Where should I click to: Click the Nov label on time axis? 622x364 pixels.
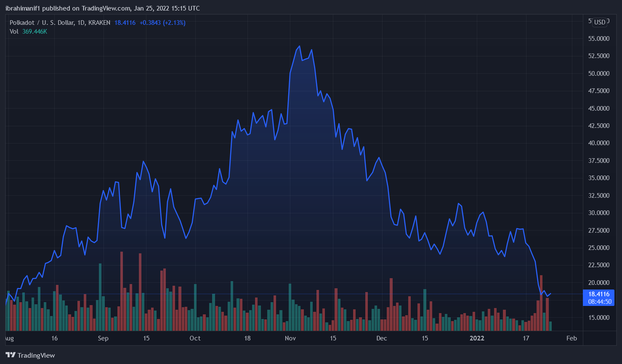[290, 338]
